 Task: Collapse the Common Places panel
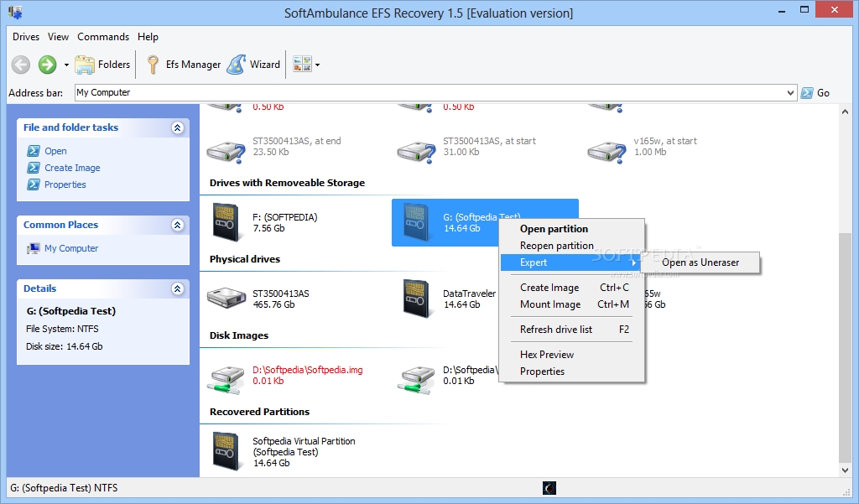coord(177,225)
